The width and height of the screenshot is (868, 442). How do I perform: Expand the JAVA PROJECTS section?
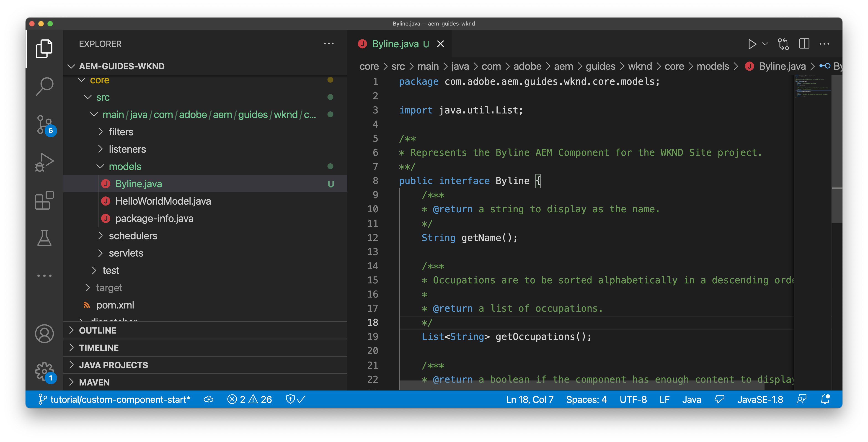click(x=113, y=365)
